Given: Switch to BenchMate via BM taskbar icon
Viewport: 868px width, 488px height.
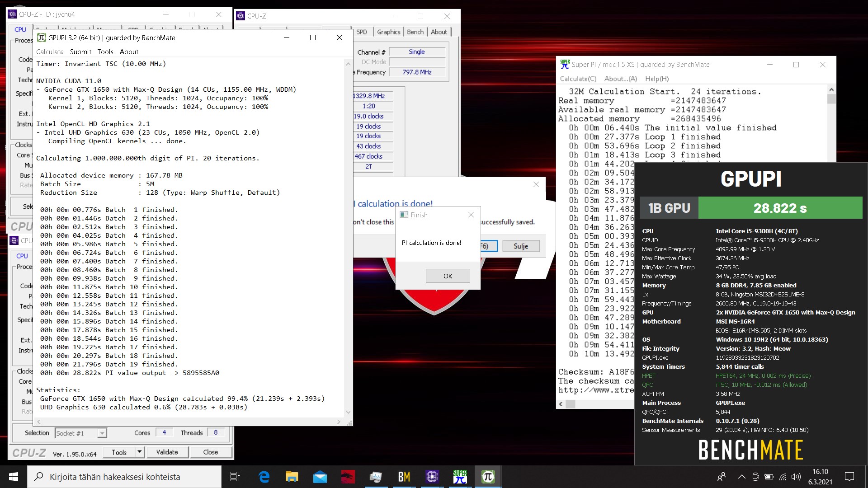Looking at the screenshot, I should tap(404, 477).
